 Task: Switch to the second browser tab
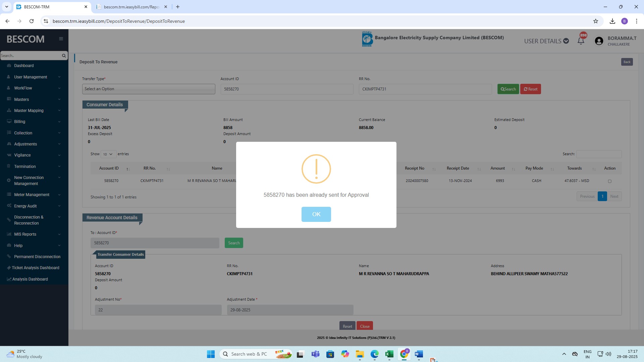pos(131,7)
